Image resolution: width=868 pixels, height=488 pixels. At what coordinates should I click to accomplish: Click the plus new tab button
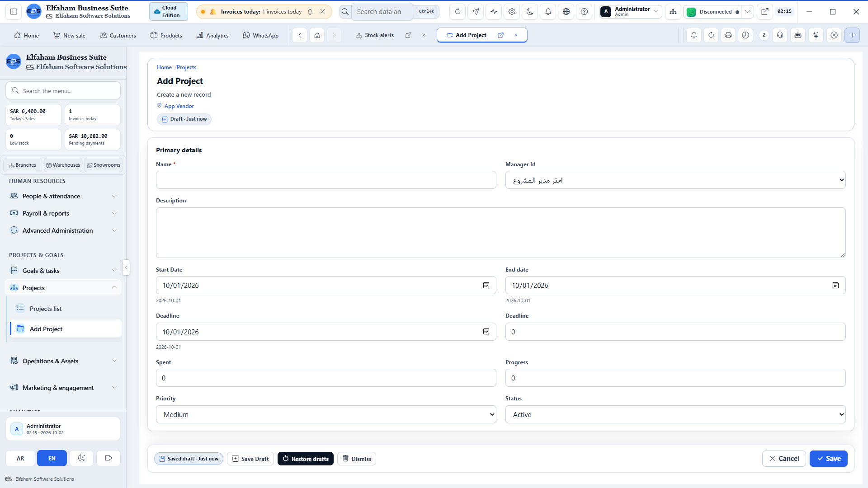coord(852,35)
